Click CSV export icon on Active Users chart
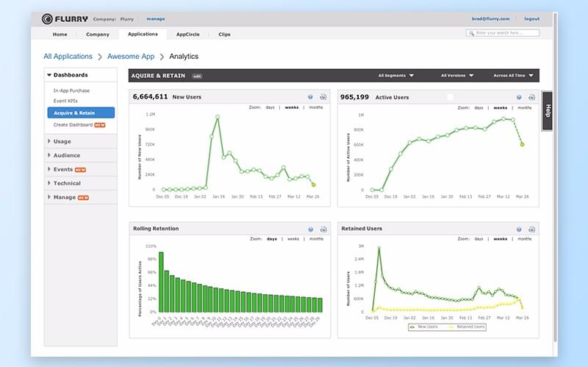 (531, 98)
